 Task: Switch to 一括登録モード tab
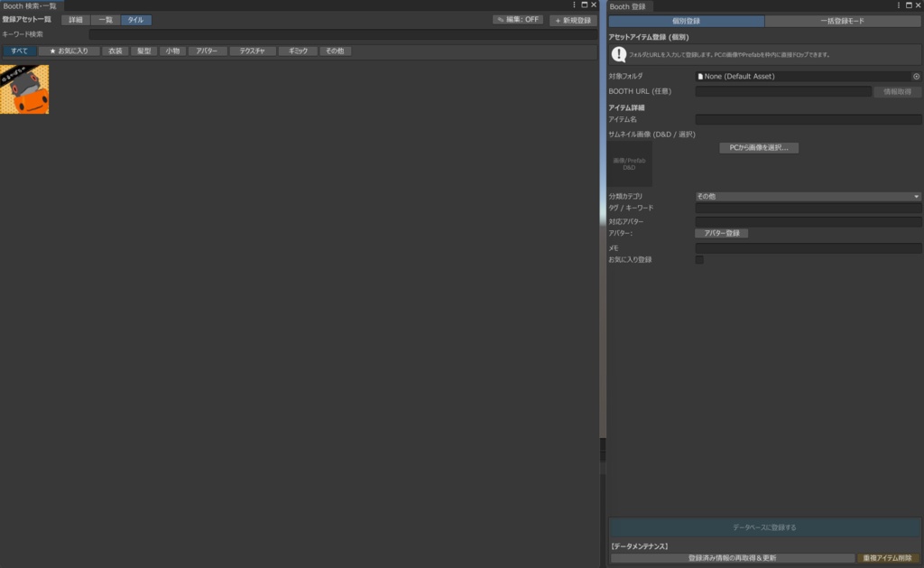click(x=843, y=22)
